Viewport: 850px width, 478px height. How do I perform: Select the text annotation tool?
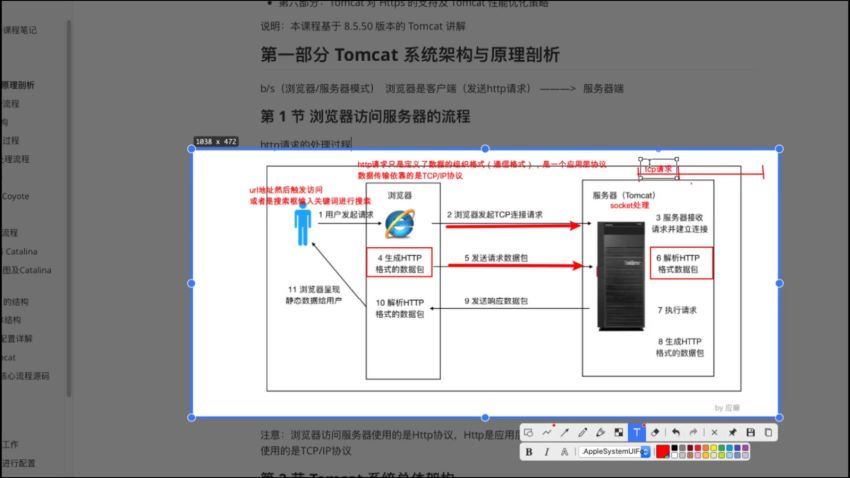point(637,432)
